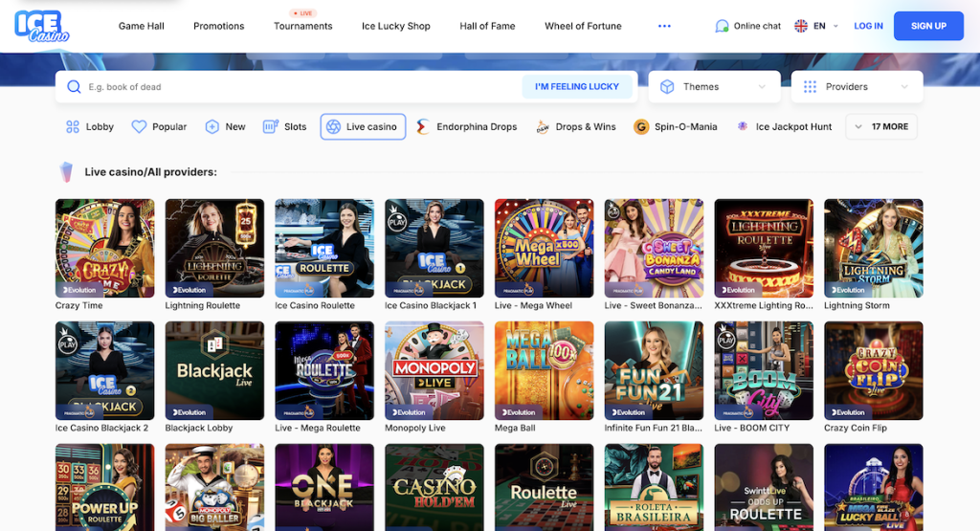This screenshot has height=531, width=980.
Task: Open the Monopoly Big Baller thumbnail
Action: (x=214, y=487)
